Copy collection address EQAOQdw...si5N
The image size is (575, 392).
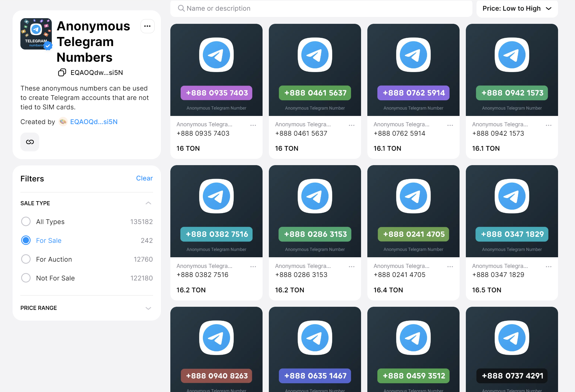[x=62, y=73]
